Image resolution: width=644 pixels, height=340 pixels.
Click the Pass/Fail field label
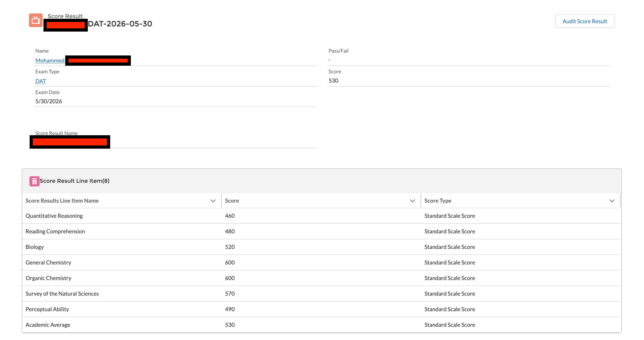(338, 51)
